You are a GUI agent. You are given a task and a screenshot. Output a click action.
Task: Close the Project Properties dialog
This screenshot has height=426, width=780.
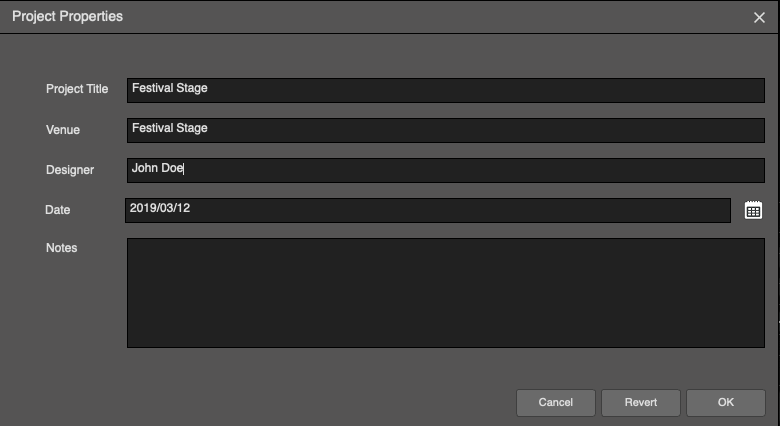coord(759,17)
